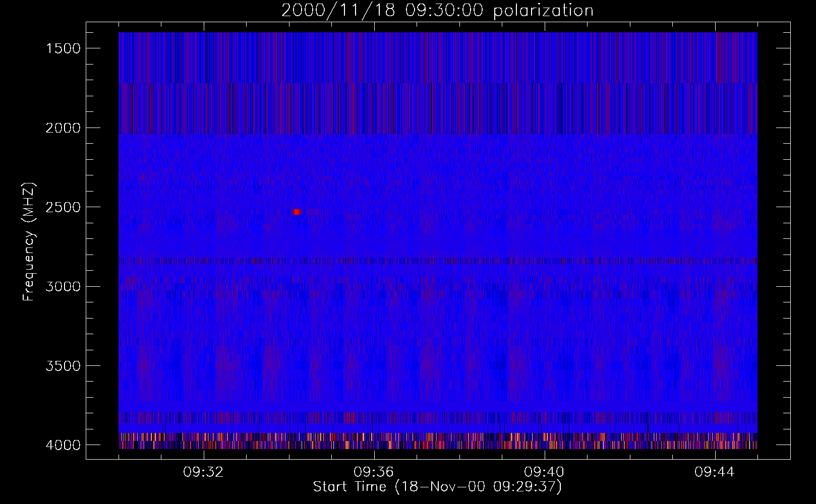Click the 'Frequency (MHZ)' axis title
Viewport: 816px width, 504px height.
[29, 241]
